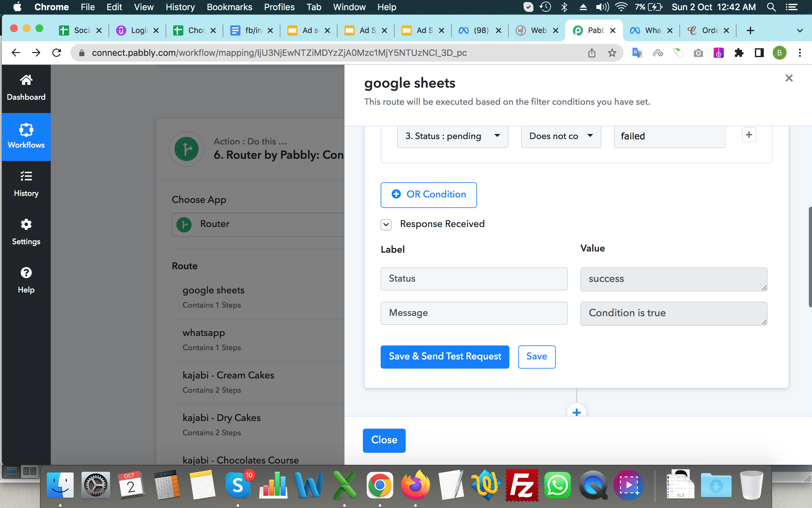
Task: Click the Status label field
Action: (x=474, y=279)
